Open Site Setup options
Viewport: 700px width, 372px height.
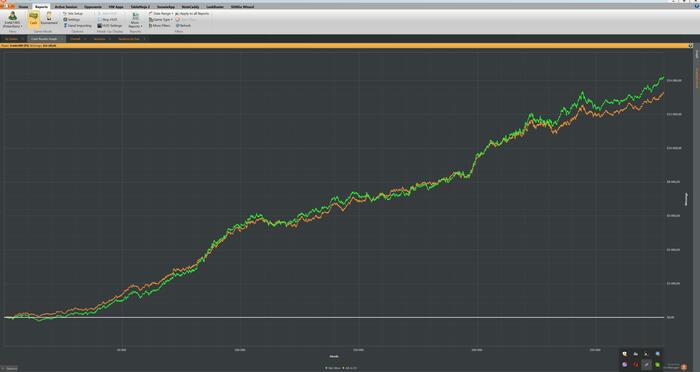click(73, 13)
